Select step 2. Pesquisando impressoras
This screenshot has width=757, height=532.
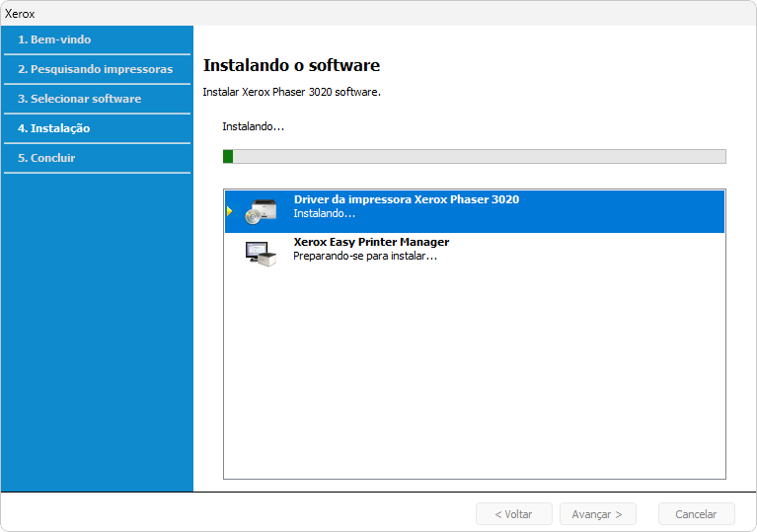coord(95,69)
